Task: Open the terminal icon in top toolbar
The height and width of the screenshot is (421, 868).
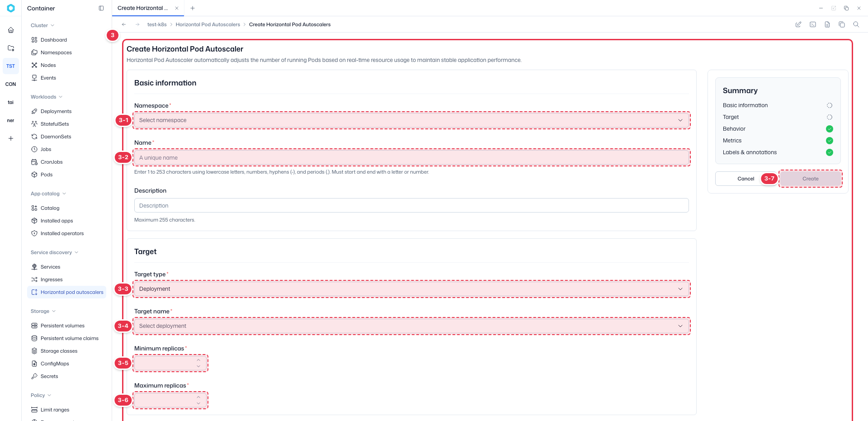Action: coord(813,24)
